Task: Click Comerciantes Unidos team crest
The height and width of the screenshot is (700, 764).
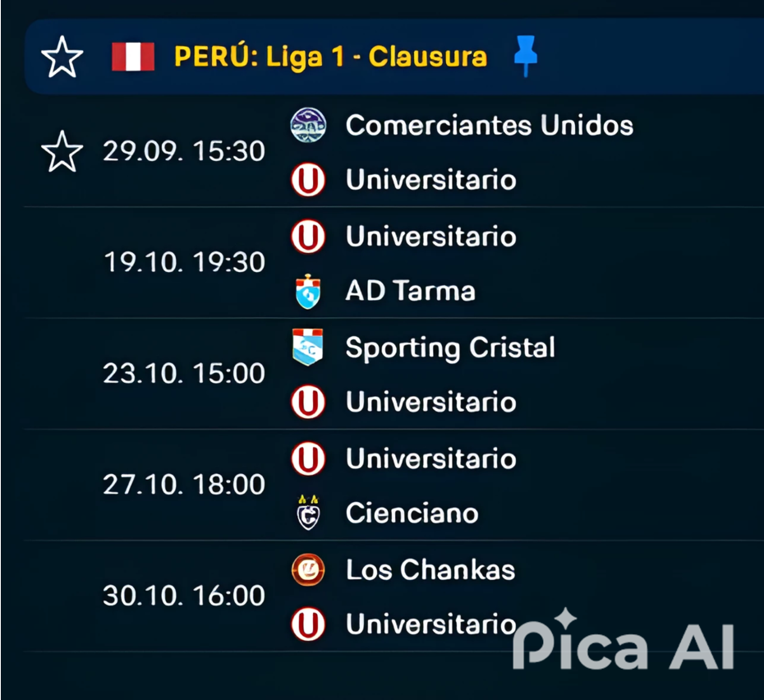Action: tap(308, 125)
